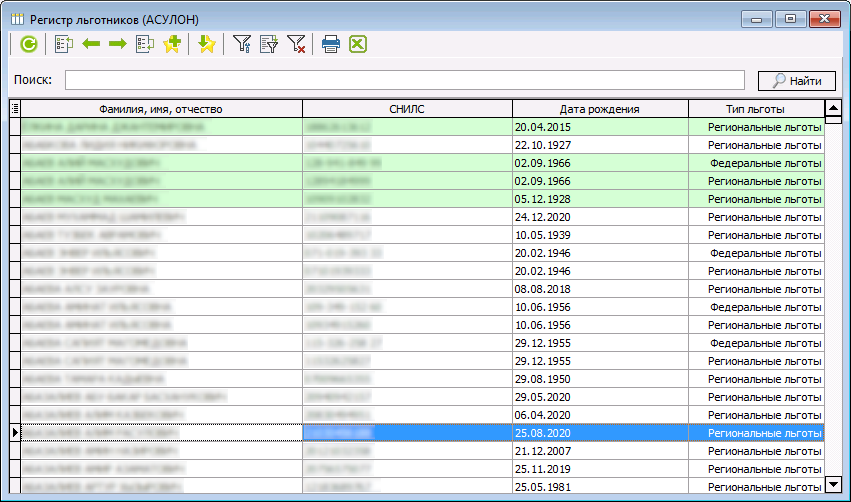851x502 pixels.
Task: Export the table to Excel
Action: pos(358,44)
